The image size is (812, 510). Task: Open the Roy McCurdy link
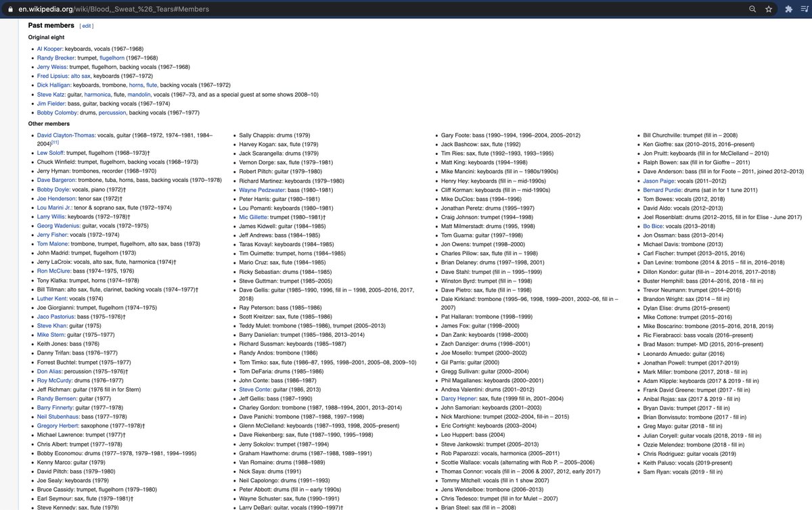54,380
